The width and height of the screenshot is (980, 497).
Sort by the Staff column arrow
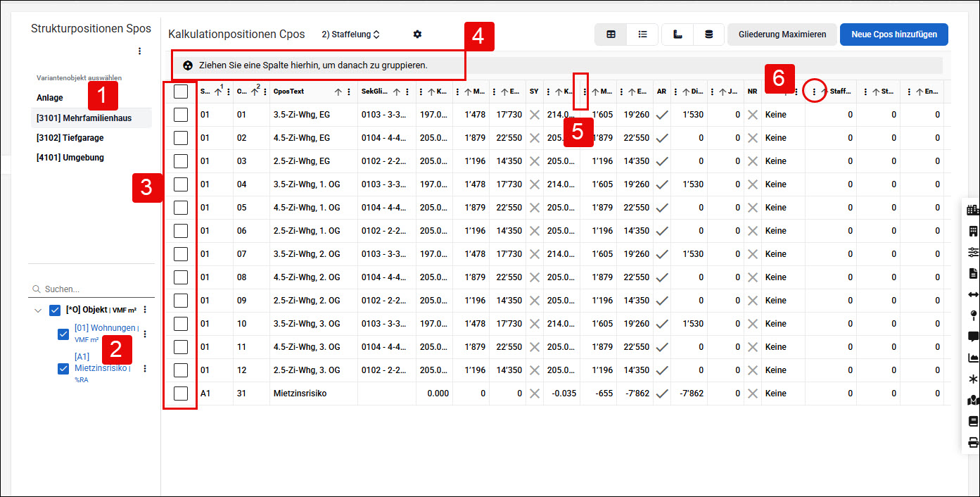pos(824,92)
